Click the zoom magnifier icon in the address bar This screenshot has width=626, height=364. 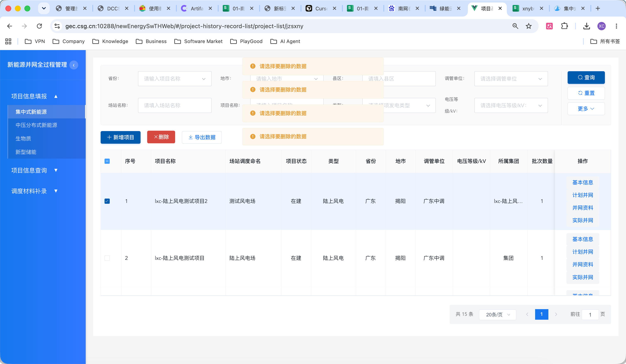(x=515, y=26)
